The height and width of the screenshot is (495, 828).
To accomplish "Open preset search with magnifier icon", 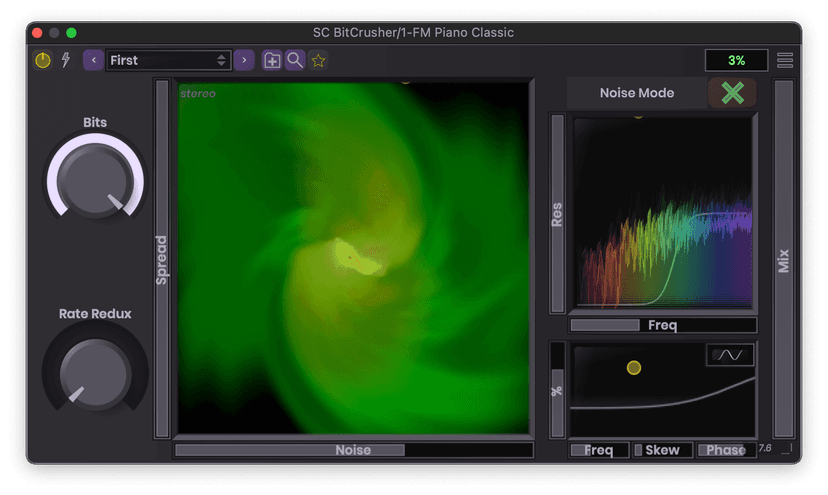I will point(295,60).
